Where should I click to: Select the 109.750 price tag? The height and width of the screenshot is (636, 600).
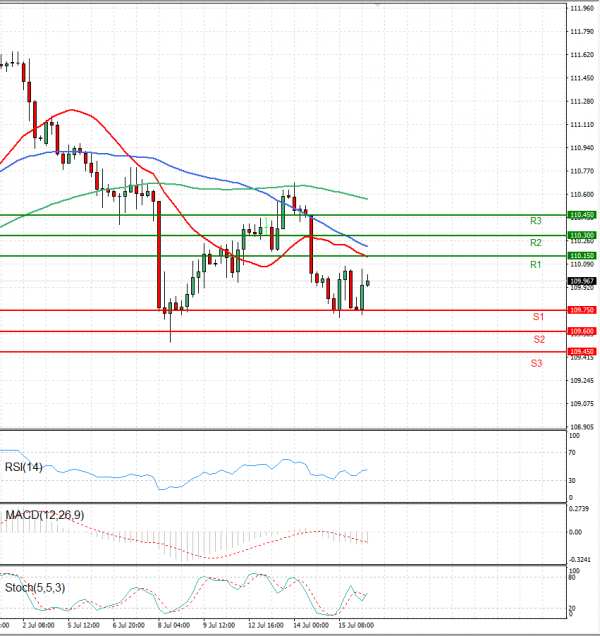(582, 310)
